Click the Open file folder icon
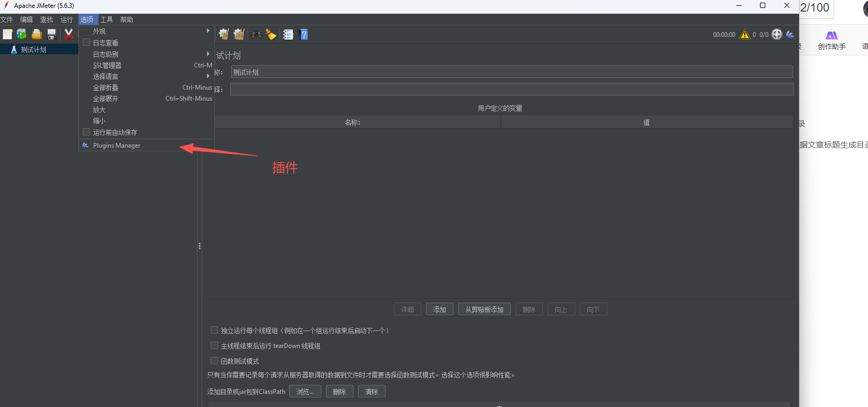Viewport: 868px width, 407px height. [36, 34]
